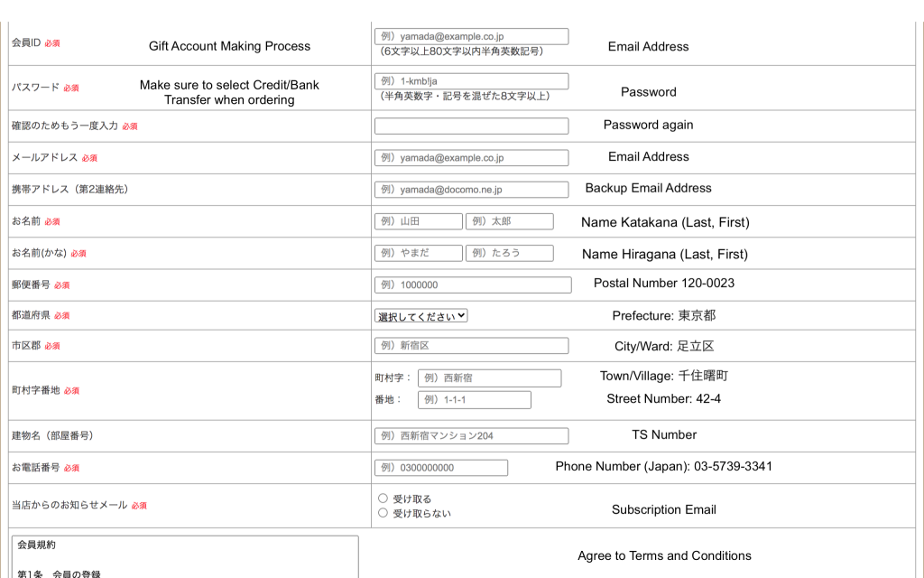The height and width of the screenshot is (578, 924).
Task: Click the town field showing 西新宿
Action: click(489, 378)
